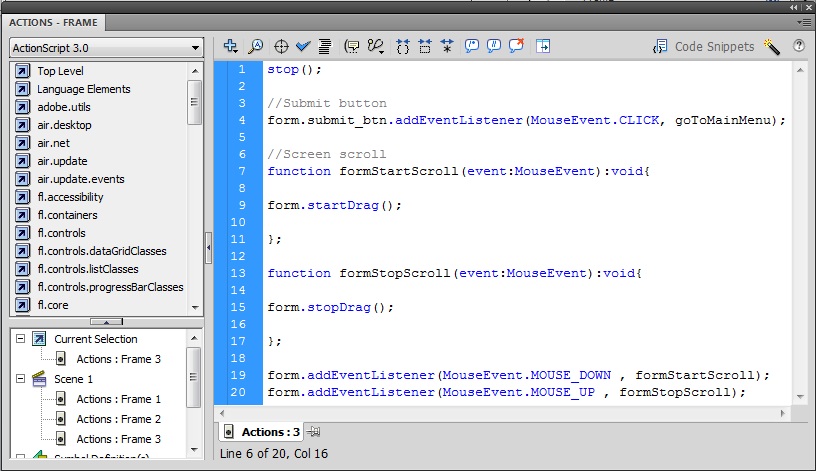Screen dimensions: 816x471
Task: Collapse script navigator via horizontal splitter arrow
Action: (106, 322)
